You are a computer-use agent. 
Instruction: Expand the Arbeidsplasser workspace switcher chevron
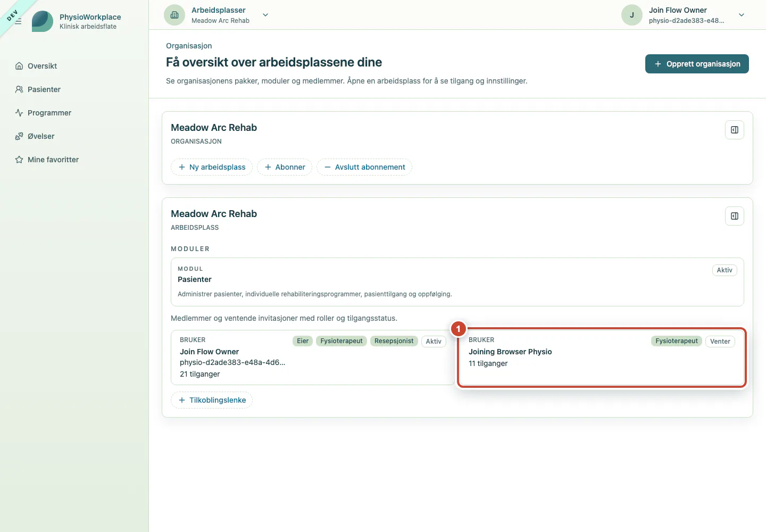(265, 15)
